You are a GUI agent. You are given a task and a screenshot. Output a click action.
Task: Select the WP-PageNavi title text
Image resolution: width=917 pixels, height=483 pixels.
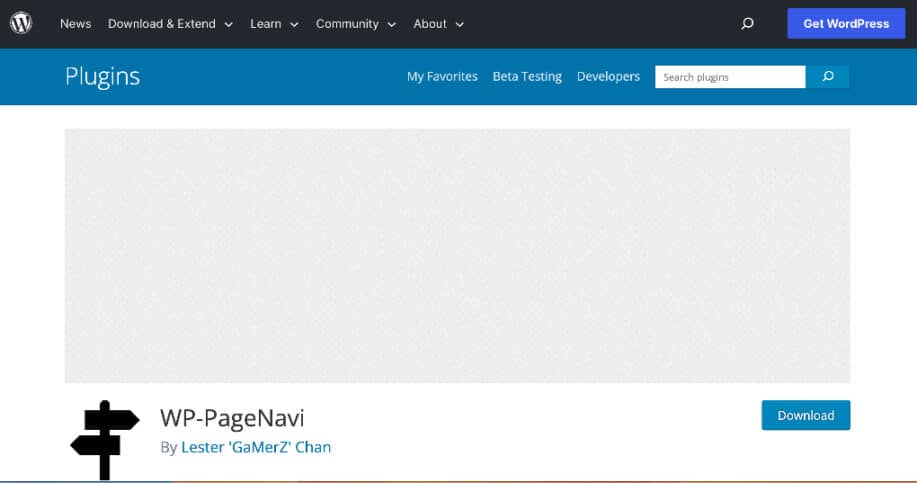[232, 418]
